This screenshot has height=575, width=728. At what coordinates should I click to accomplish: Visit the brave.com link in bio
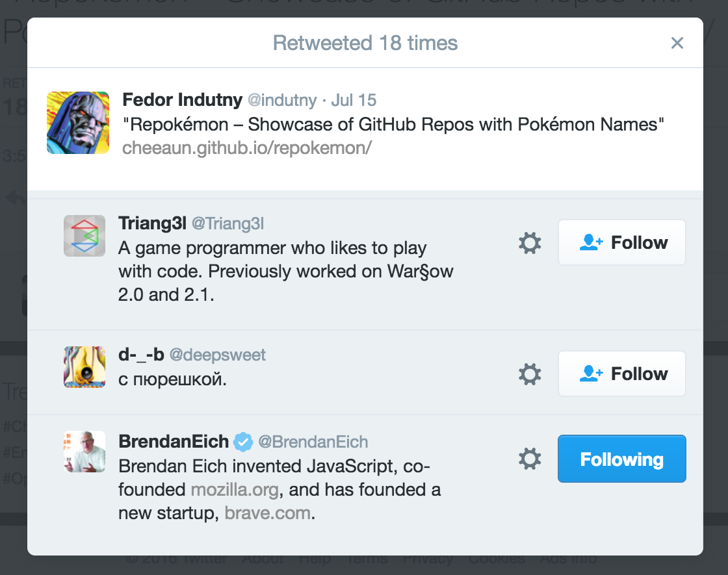point(267,513)
